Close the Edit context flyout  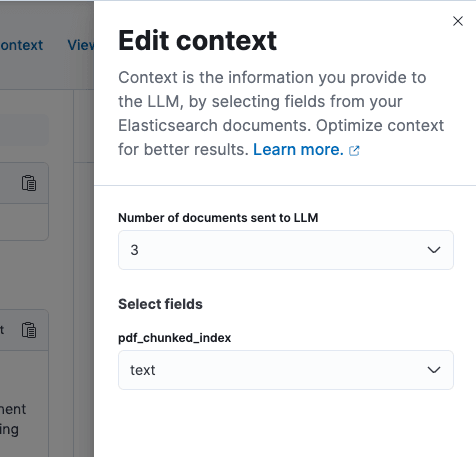[458, 21]
